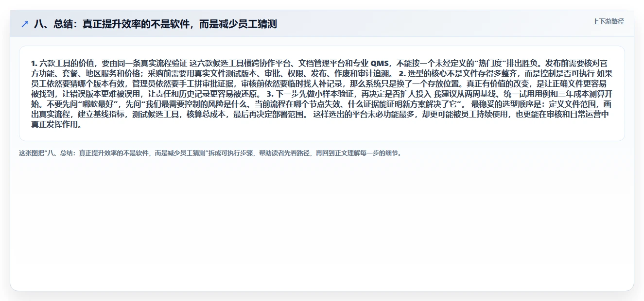Click the caption 这张图把…拆成可执行步骤
This screenshot has width=644, height=301.
[x=211, y=153]
